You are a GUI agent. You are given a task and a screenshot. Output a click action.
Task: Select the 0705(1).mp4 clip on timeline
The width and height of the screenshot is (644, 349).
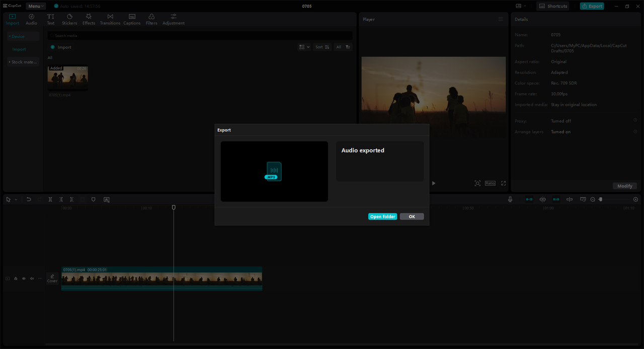(162, 278)
